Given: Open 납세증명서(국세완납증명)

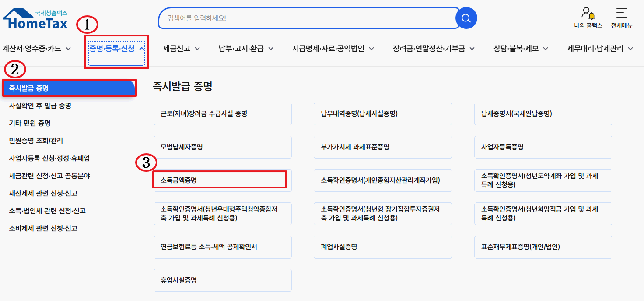Looking at the screenshot, I should (x=543, y=113).
